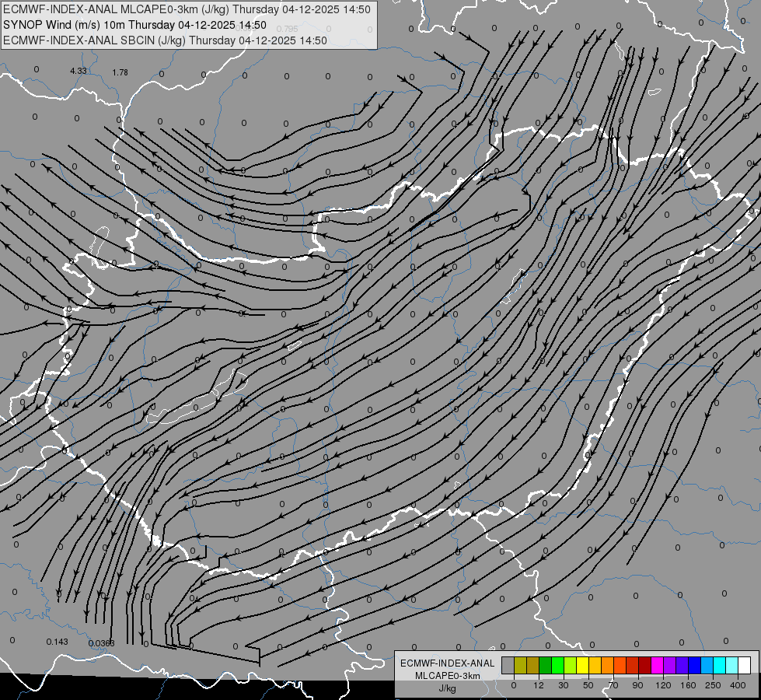Click the legend scale label 50

click(x=588, y=685)
